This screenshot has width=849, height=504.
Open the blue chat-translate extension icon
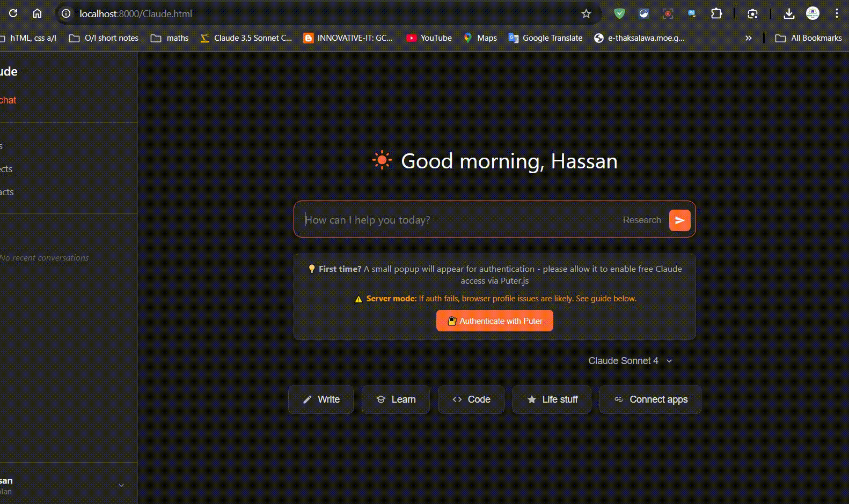692,13
